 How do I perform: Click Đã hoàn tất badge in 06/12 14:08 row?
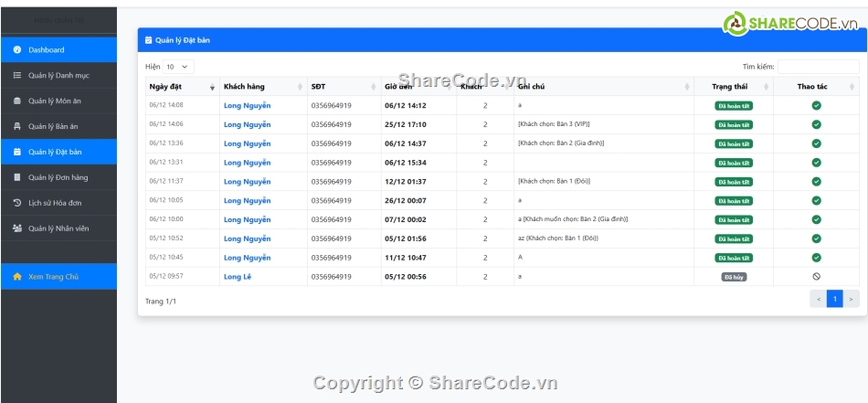pos(734,106)
